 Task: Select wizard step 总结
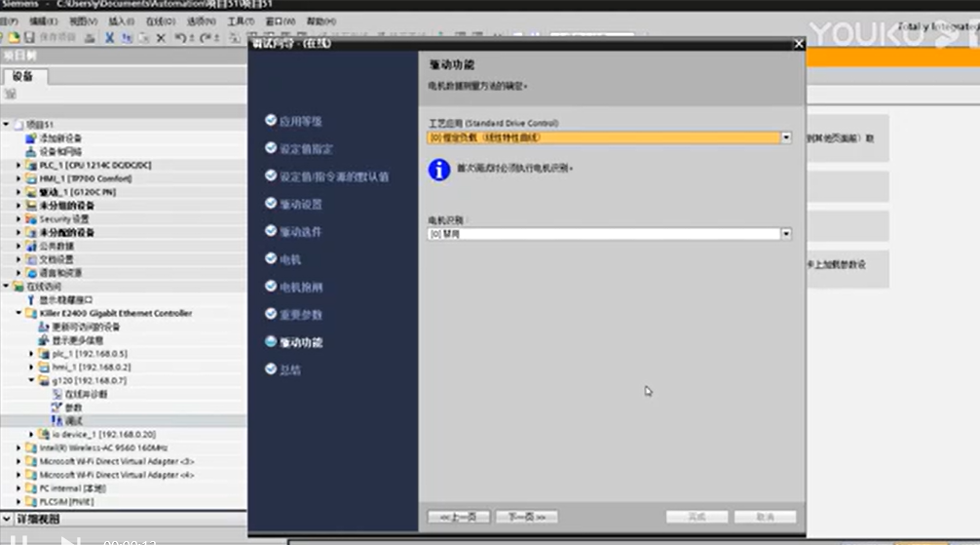click(290, 370)
